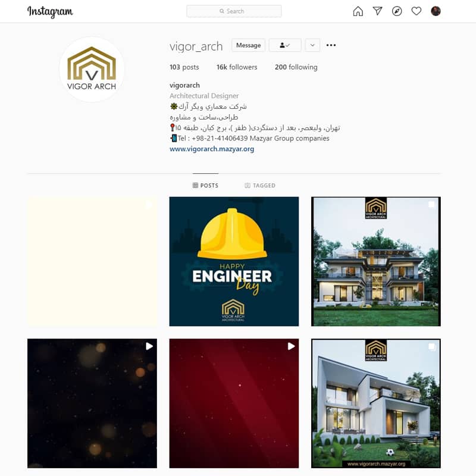Switch to the POSTS tab
This screenshot has width=476, height=476.
(205, 185)
